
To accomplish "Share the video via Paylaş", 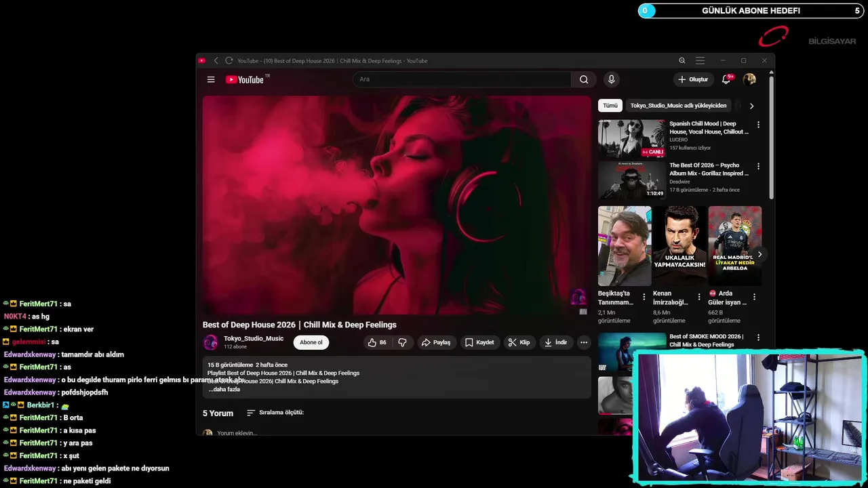I will pyautogui.click(x=436, y=342).
